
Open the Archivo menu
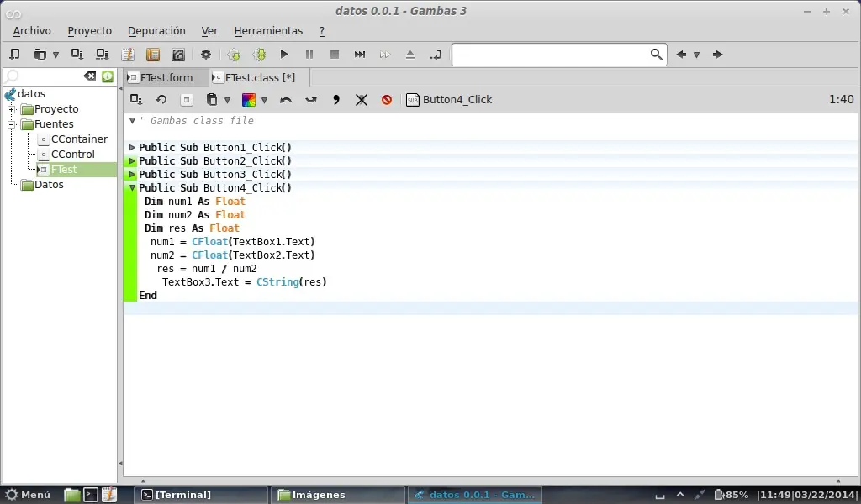32,31
